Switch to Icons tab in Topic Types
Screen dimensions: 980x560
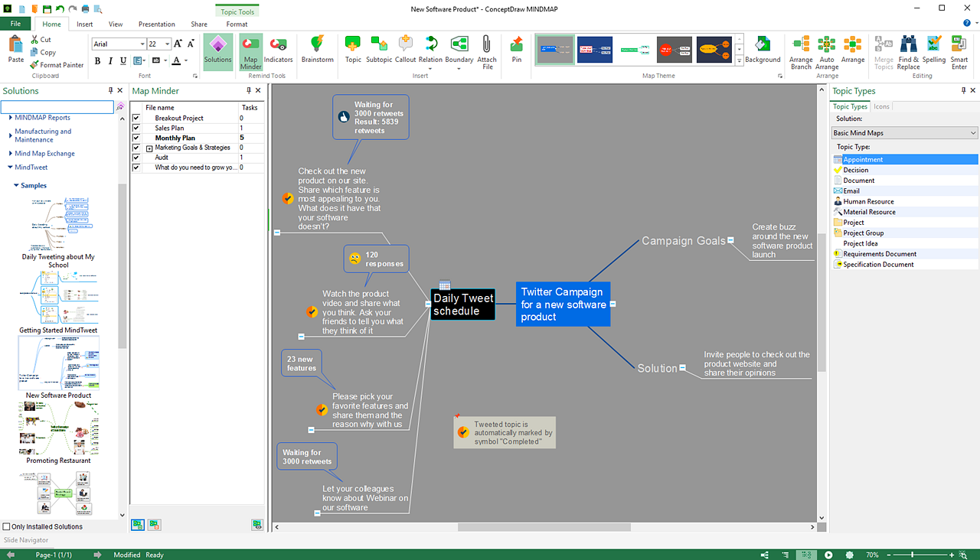point(882,106)
